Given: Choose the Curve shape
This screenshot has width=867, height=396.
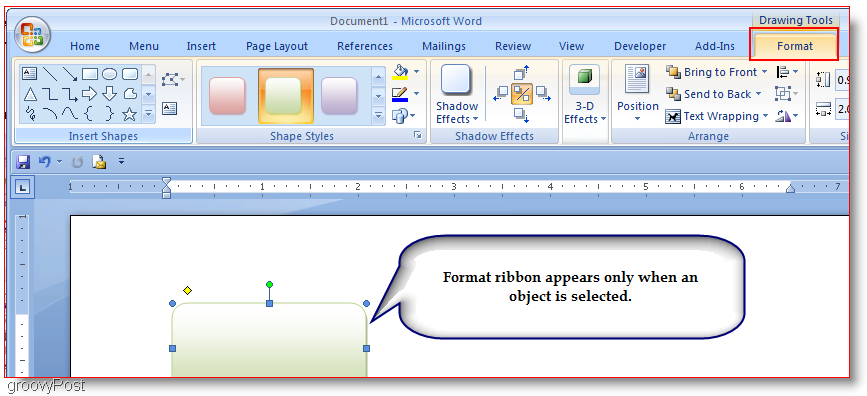Looking at the screenshot, I should pos(70,114).
